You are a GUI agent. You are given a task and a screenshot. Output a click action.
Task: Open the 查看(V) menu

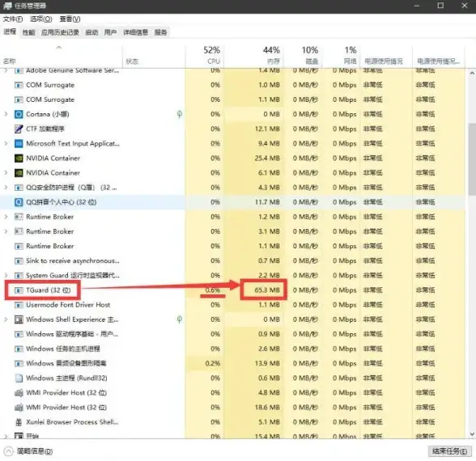(x=70, y=19)
